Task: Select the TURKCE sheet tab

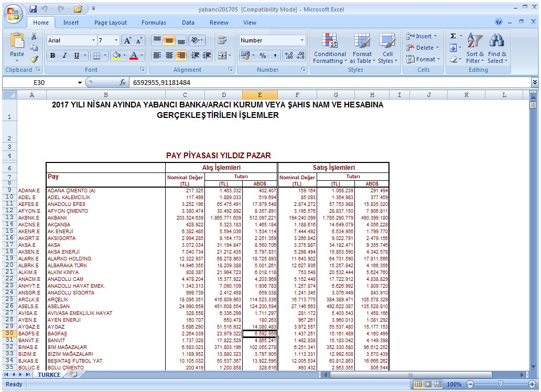Action: [49, 375]
